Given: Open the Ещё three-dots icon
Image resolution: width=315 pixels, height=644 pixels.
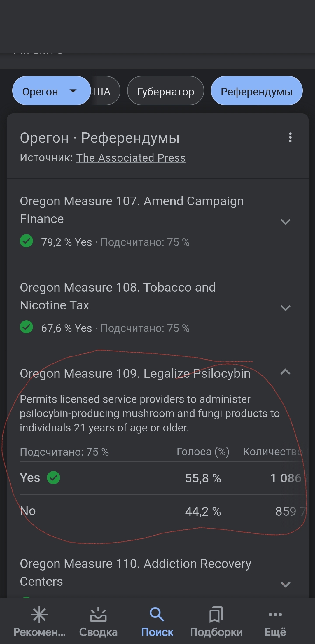Looking at the screenshot, I should point(275,615).
